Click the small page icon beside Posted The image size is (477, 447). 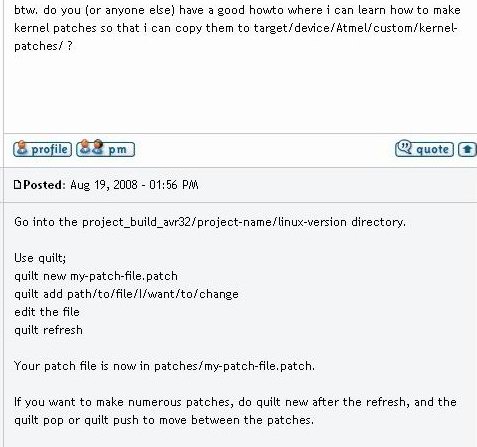point(17,185)
